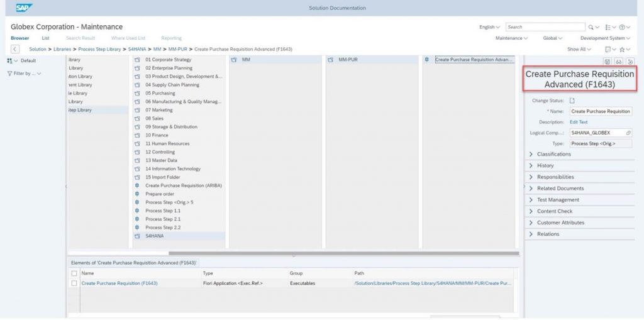644x320 pixels.
Task: Go to S4HANA in breadcrumb
Action: click(x=137, y=49)
